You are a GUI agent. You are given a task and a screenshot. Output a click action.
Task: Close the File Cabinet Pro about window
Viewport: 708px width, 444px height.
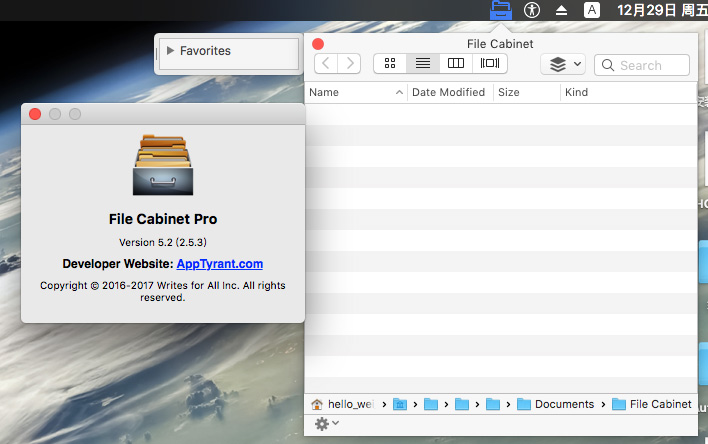35,114
